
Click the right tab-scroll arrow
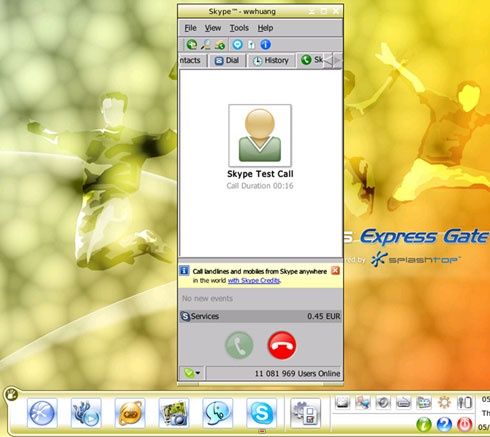[337, 61]
